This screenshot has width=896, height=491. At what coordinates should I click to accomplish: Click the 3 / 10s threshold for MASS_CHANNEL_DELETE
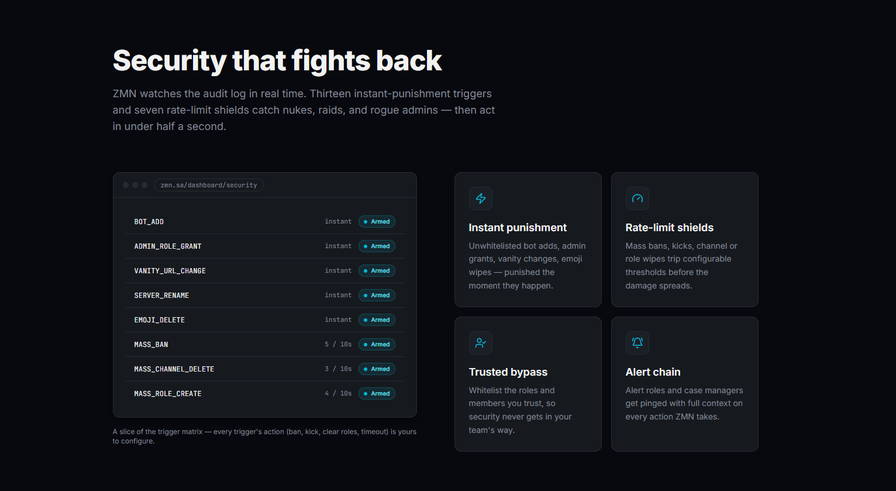pos(338,369)
